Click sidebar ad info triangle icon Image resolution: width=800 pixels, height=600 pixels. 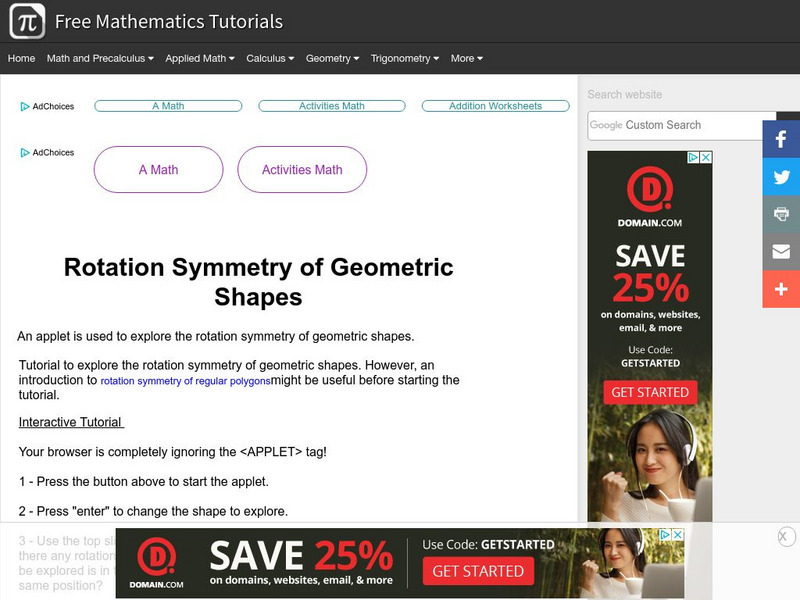[x=693, y=157]
